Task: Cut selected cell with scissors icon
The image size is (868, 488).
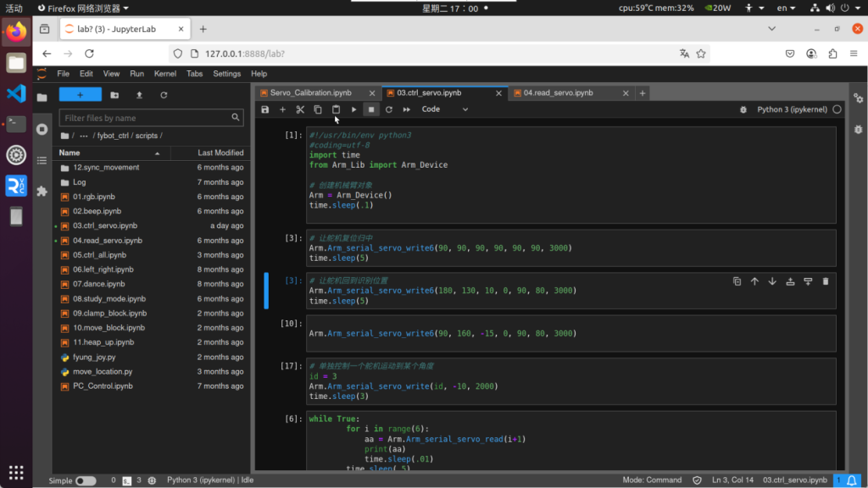Action: (x=300, y=109)
